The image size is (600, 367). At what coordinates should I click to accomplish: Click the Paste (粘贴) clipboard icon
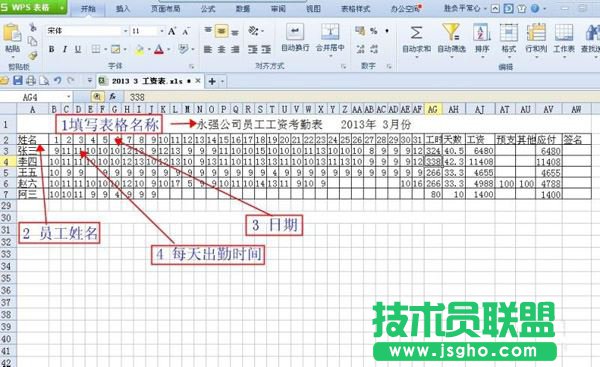(x=12, y=33)
